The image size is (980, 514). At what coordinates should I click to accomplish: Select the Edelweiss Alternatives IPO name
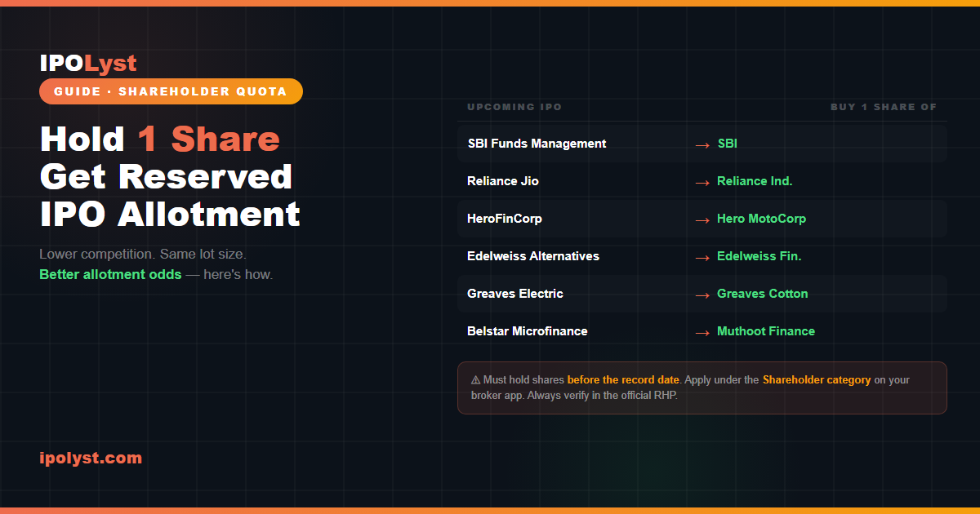(533, 256)
